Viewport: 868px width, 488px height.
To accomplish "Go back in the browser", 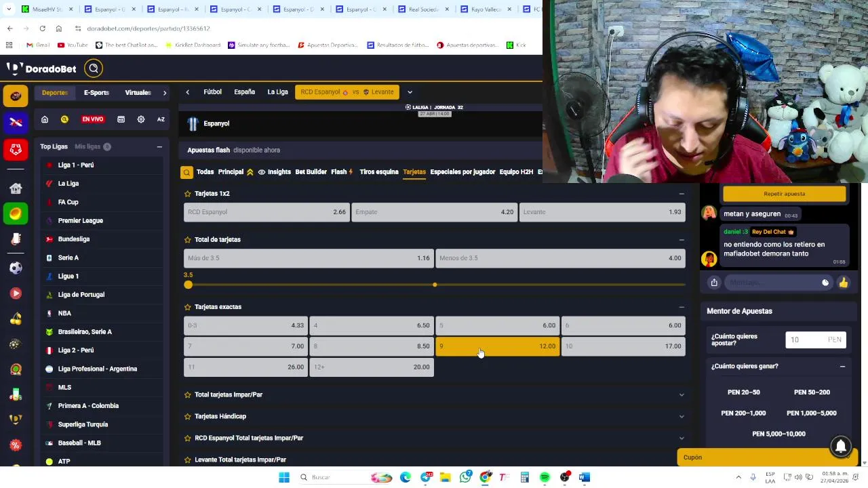I will coord(9,28).
